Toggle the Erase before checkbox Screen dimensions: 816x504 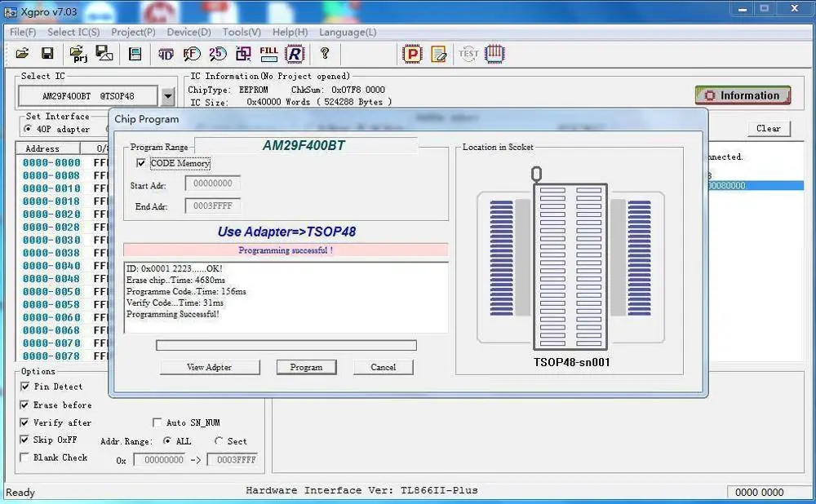coord(24,405)
